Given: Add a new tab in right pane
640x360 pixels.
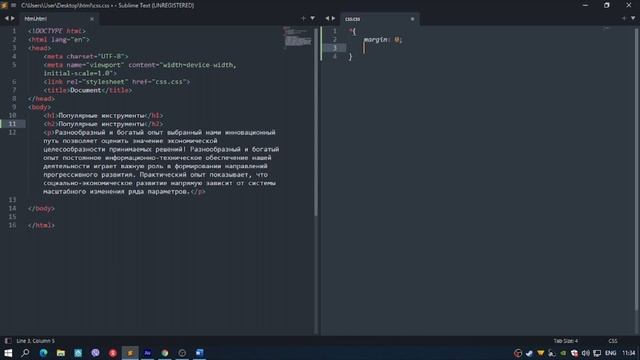Looking at the screenshot, I should tap(624, 18).
